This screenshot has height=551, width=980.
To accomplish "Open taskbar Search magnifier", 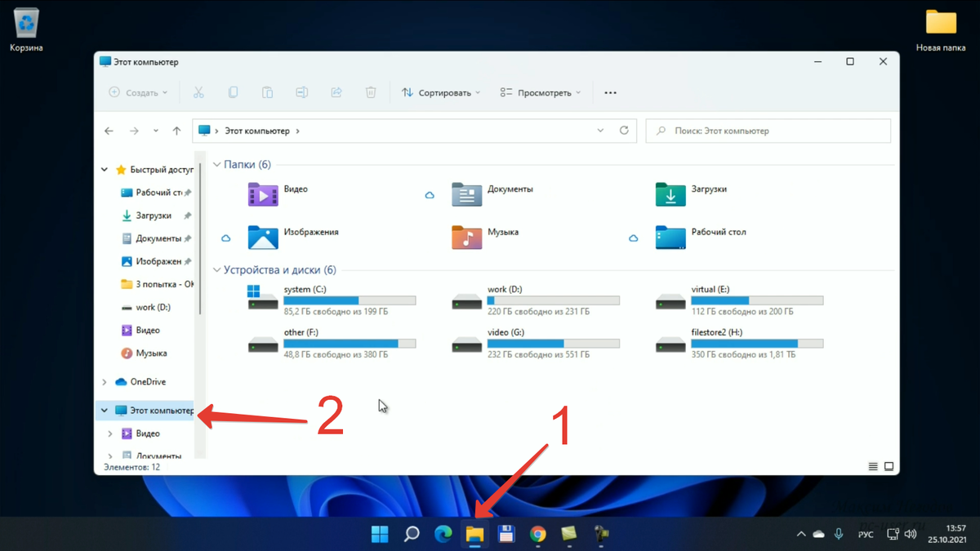I will pos(412,534).
